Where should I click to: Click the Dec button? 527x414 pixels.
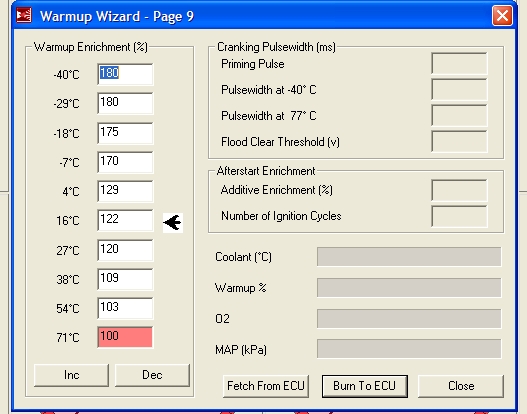pos(152,375)
